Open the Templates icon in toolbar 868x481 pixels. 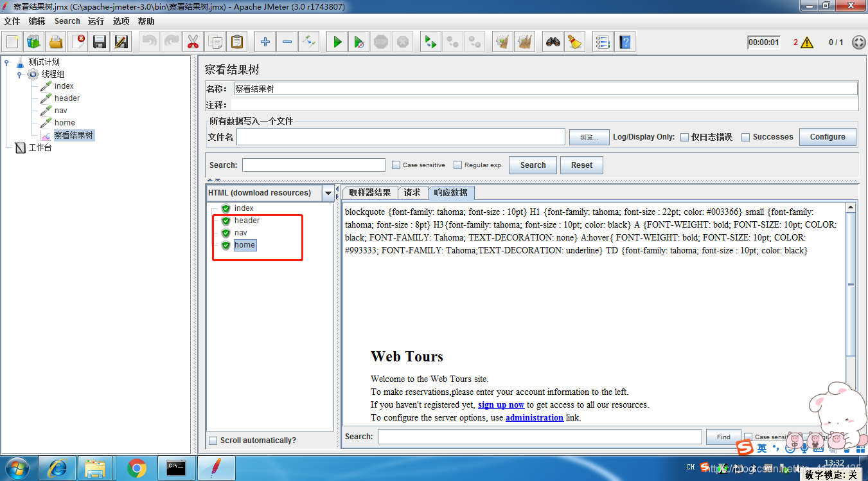click(34, 42)
